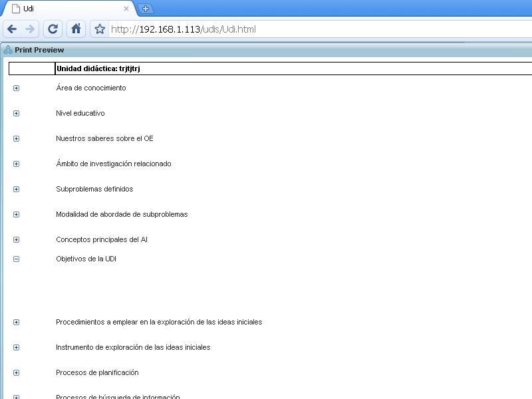Go to the Home page icon
The width and height of the screenshot is (532, 399).
[x=76, y=29]
